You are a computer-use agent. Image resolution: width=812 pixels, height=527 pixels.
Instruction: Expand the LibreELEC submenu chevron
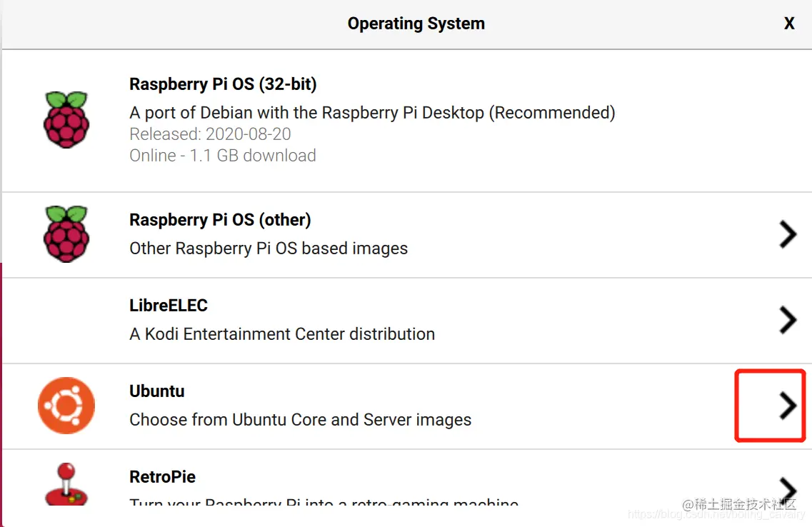click(787, 320)
